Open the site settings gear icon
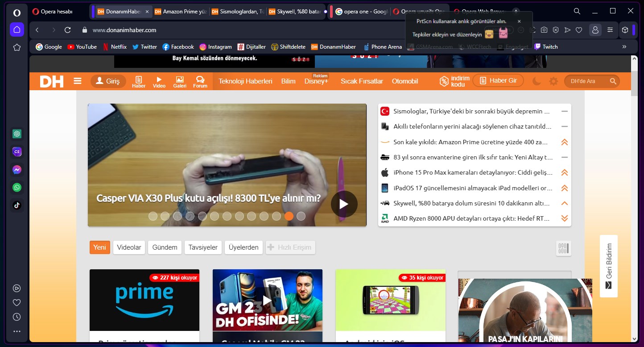This screenshot has width=644, height=347. [553, 81]
